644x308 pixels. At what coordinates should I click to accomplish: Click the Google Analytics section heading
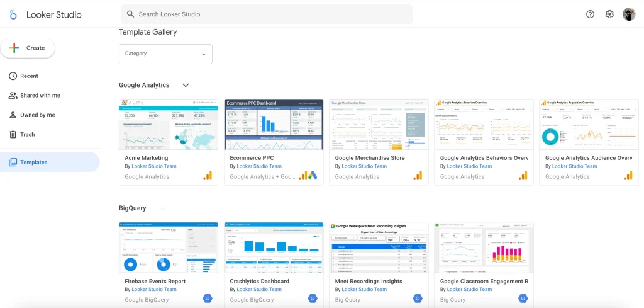[144, 85]
